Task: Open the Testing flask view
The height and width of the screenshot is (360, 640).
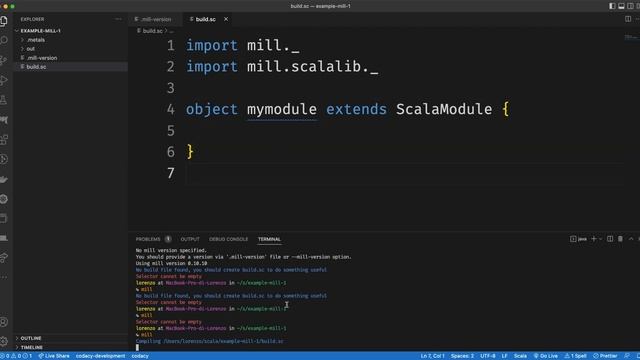Action: pyautogui.click(x=4, y=100)
